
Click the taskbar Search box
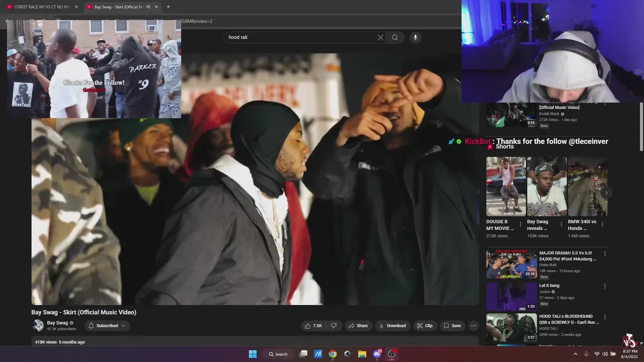pos(278,354)
